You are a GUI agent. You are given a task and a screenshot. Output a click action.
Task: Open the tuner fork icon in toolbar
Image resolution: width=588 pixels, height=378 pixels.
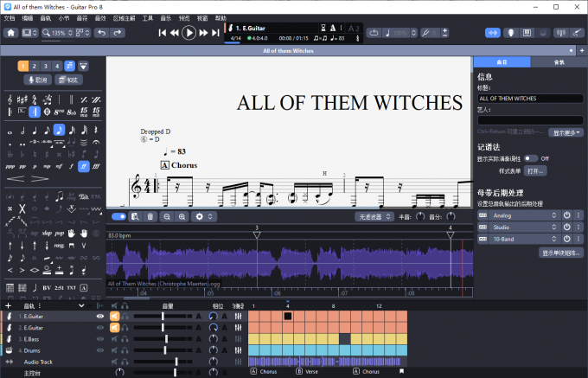426,33
